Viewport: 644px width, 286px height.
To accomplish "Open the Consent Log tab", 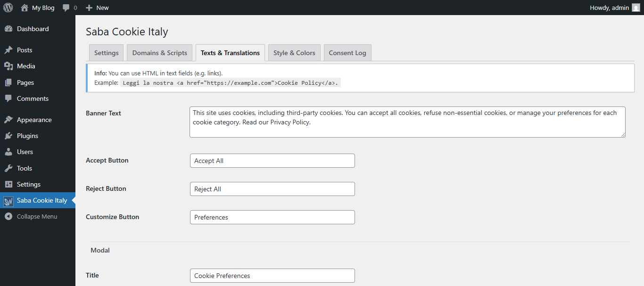I will [347, 52].
